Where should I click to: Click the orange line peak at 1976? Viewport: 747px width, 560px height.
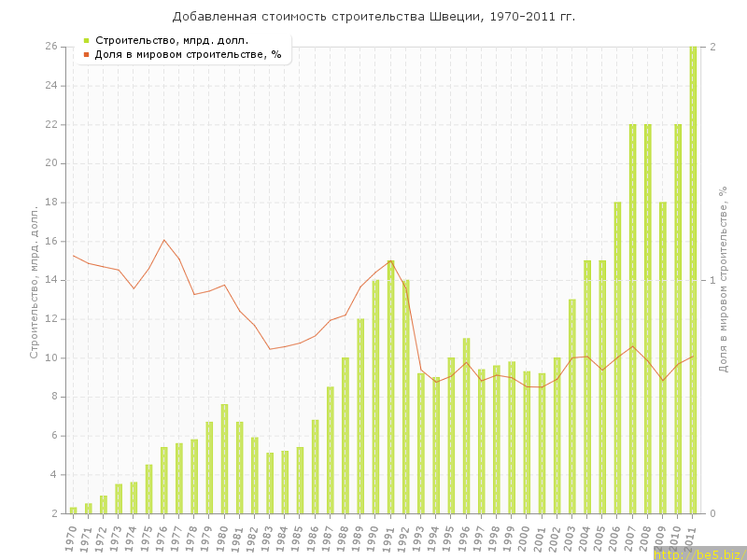coord(164,240)
